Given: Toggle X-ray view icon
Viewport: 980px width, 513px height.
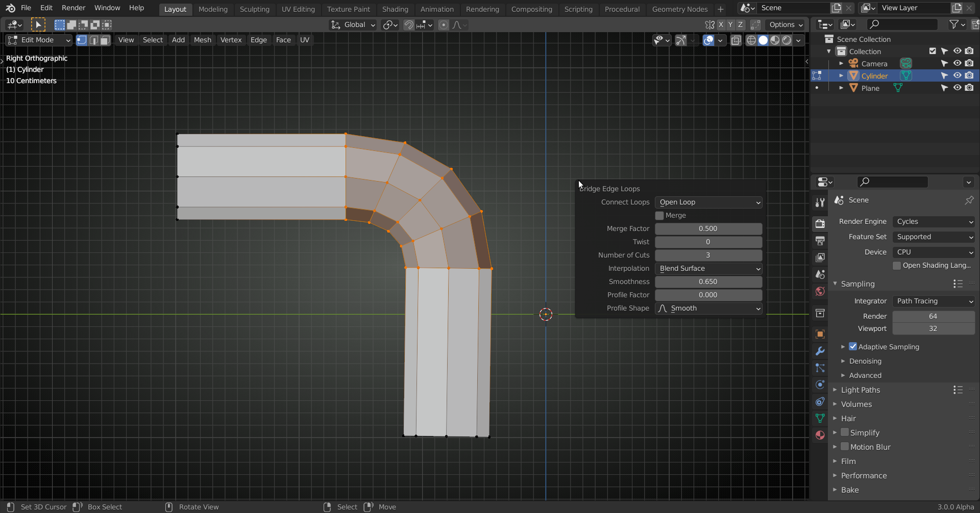Looking at the screenshot, I should coord(736,40).
